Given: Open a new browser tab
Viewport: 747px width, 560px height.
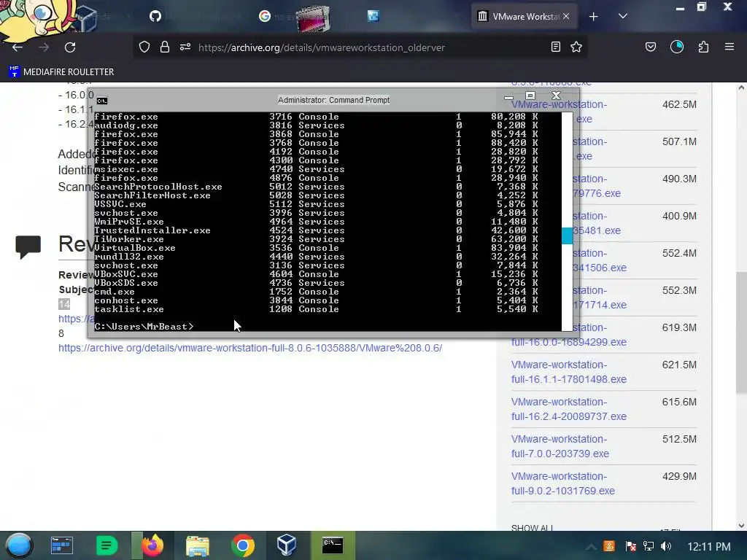Looking at the screenshot, I should pyautogui.click(x=593, y=17).
